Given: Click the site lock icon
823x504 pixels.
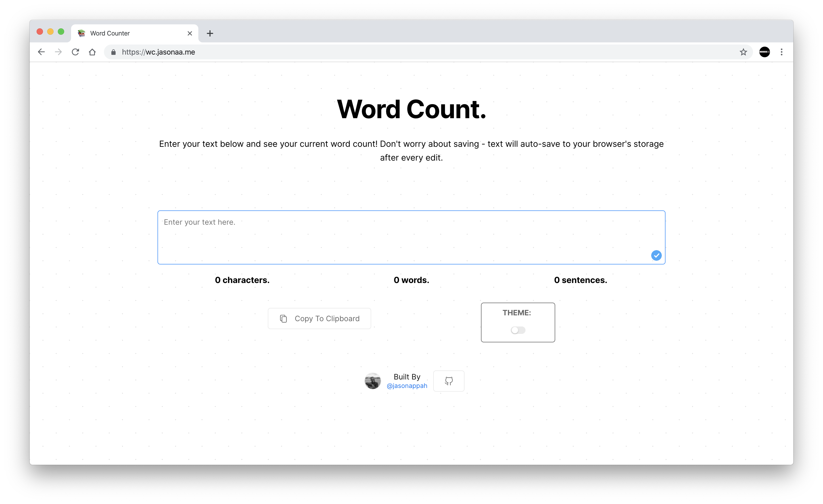Looking at the screenshot, I should click(113, 52).
